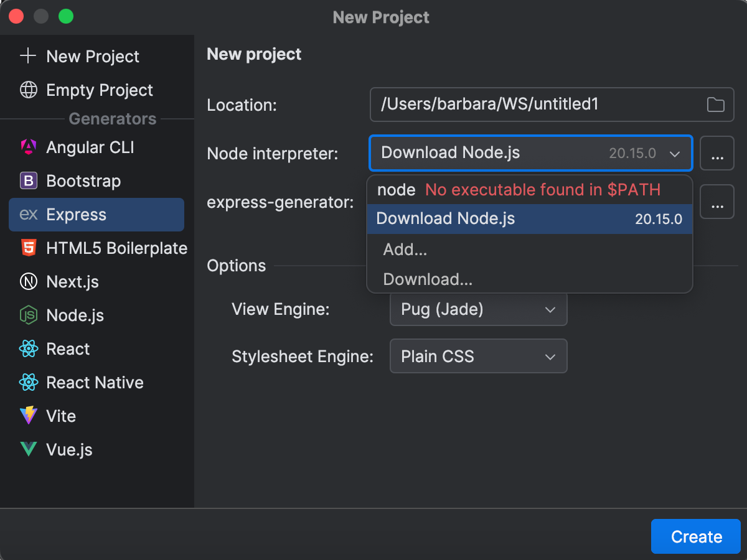Open the Empty Project option
This screenshot has width=747, height=560.
[x=99, y=90]
